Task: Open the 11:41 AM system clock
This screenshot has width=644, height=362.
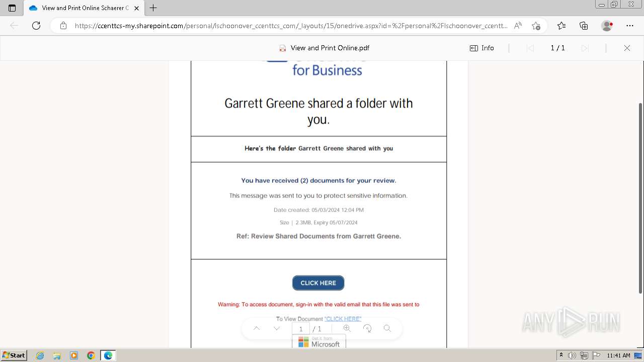Action: [x=618, y=355]
